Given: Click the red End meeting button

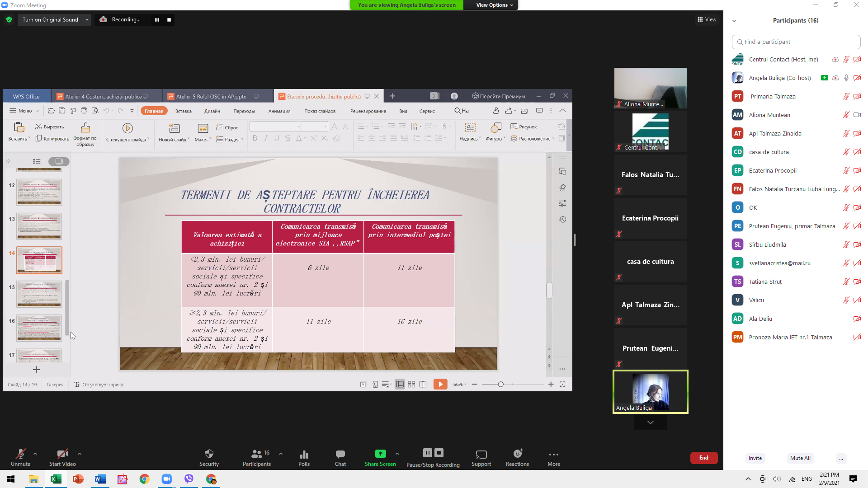Looking at the screenshot, I should tap(703, 458).
